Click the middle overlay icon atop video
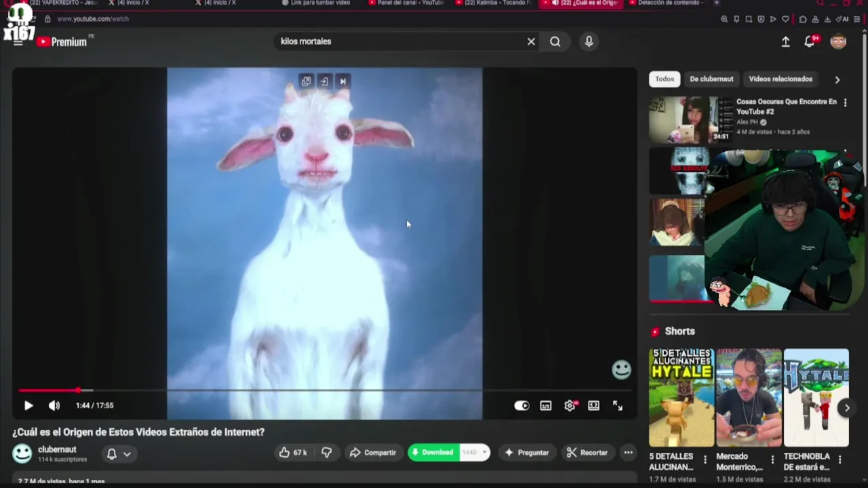Screen dimensions: 868x488 [324, 81]
